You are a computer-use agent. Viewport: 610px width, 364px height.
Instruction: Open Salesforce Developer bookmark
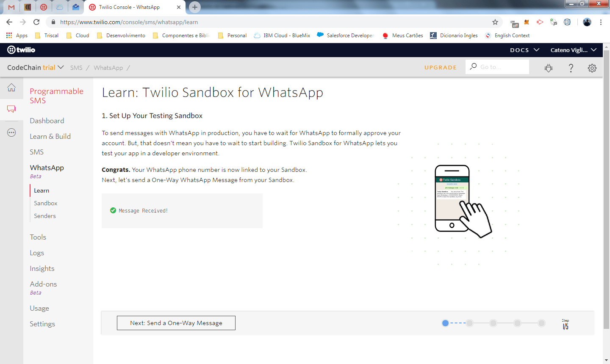(x=345, y=36)
